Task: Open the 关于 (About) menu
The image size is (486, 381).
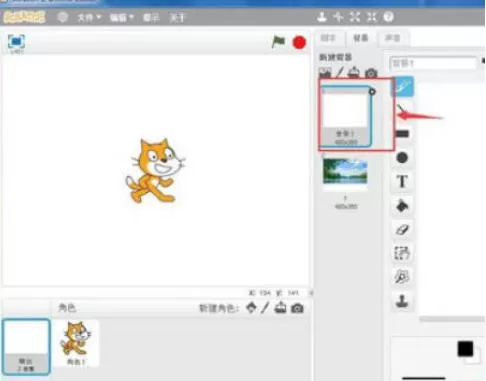Action: (177, 17)
